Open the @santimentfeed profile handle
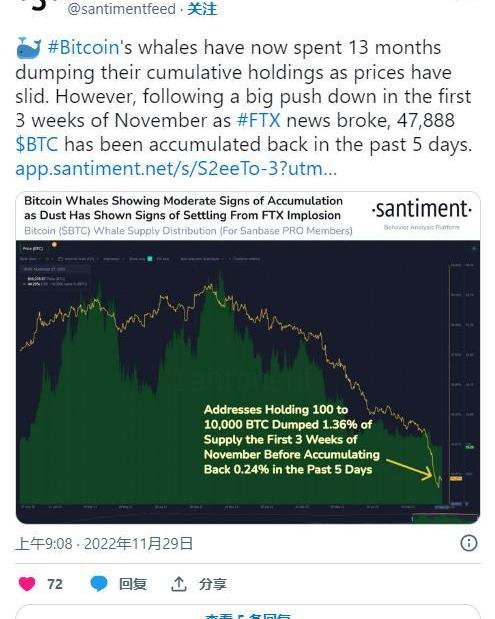Screen dimensions: 495x619 click(x=121, y=9)
